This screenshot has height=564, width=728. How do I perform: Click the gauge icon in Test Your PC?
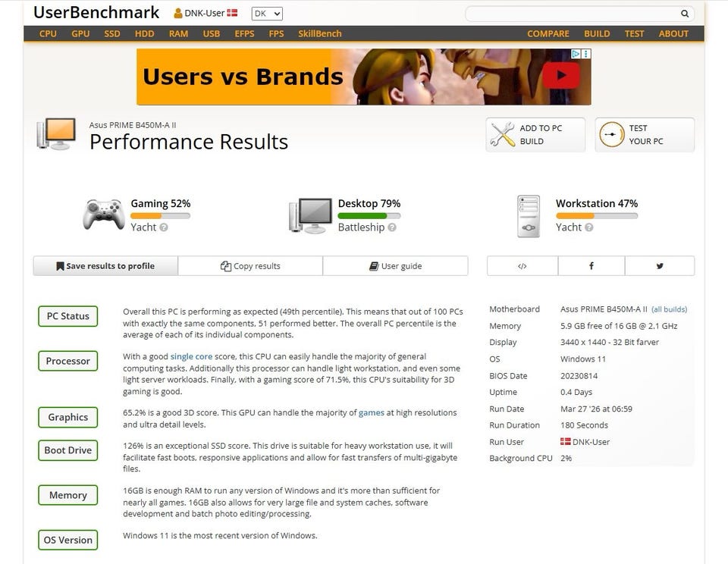(x=611, y=135)
